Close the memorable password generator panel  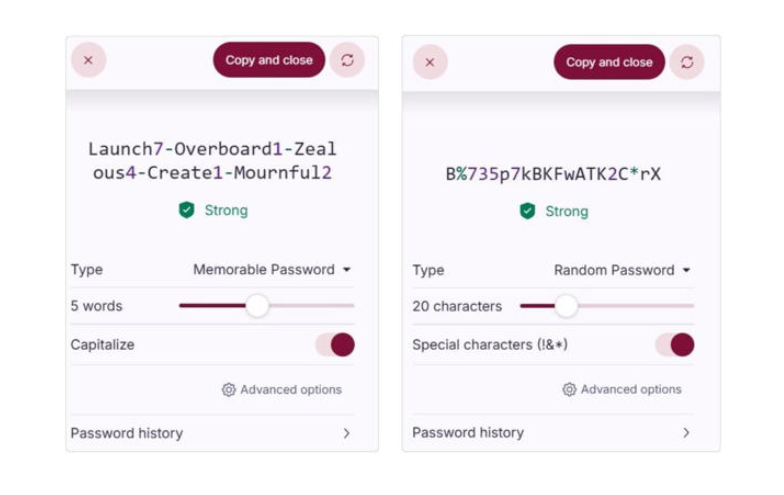pos(88,60)
